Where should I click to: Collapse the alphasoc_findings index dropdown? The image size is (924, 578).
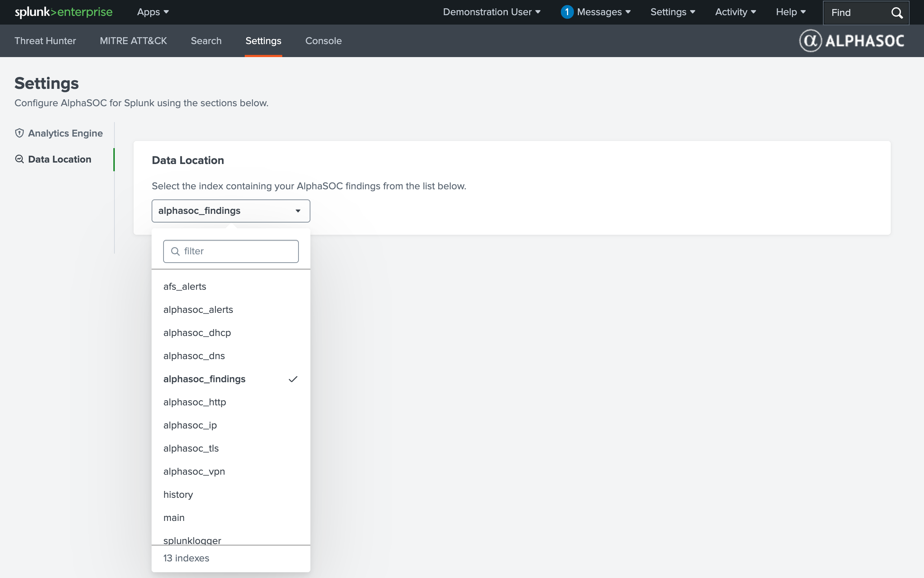coord(231,211)
